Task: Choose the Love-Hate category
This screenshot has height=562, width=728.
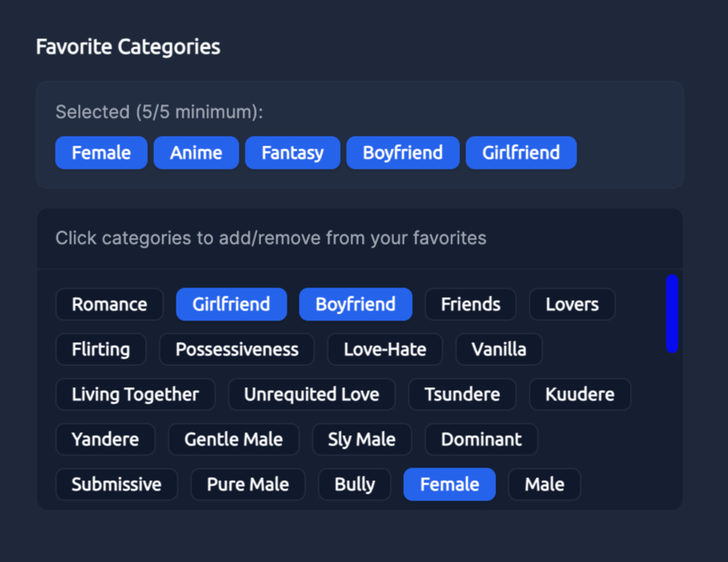Action: coord(384,349)
